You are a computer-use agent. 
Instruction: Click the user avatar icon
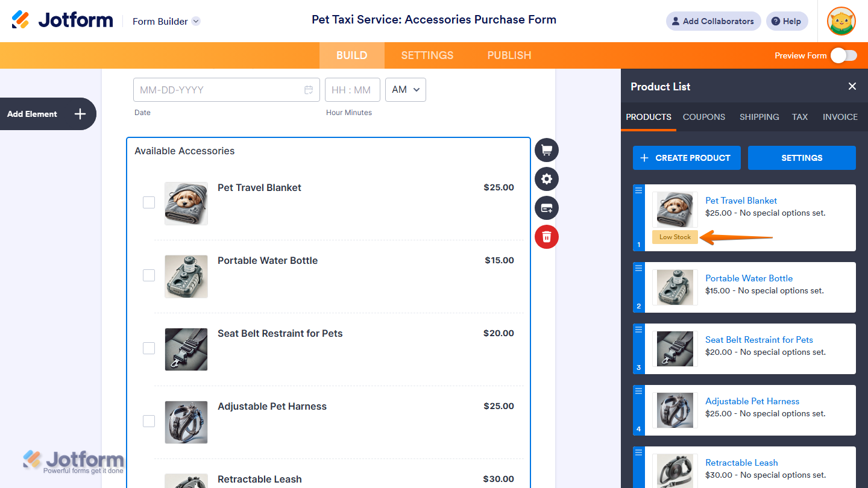click(x=841, y=22)
